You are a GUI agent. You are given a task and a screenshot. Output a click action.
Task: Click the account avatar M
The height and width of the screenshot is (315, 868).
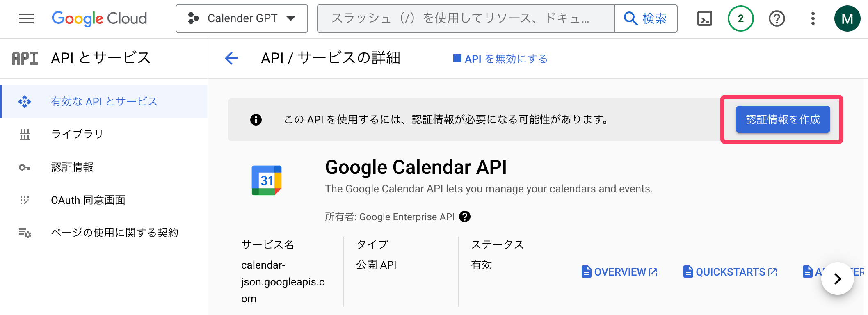pos(847,18)
